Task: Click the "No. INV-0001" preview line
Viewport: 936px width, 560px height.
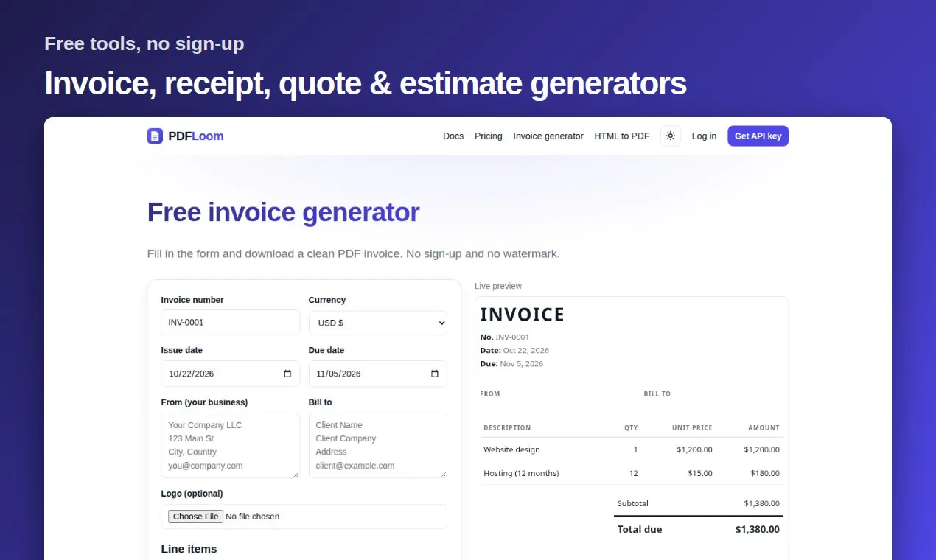Action: click(x=505, y=337)
